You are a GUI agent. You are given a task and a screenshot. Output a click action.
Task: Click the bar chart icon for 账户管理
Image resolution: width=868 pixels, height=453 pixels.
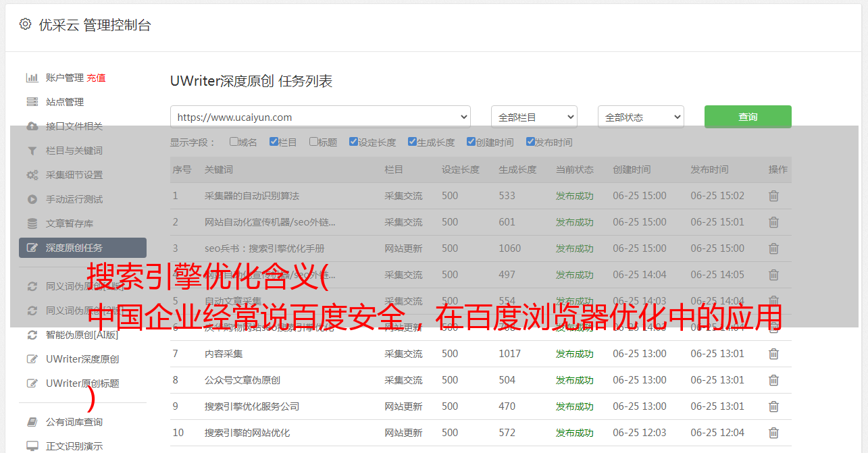tap(32, 78)
